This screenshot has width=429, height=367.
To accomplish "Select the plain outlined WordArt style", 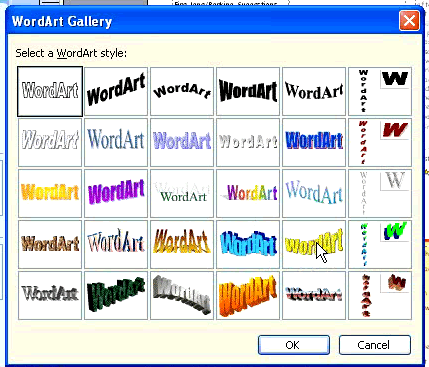I will click(x=50, y=91).
